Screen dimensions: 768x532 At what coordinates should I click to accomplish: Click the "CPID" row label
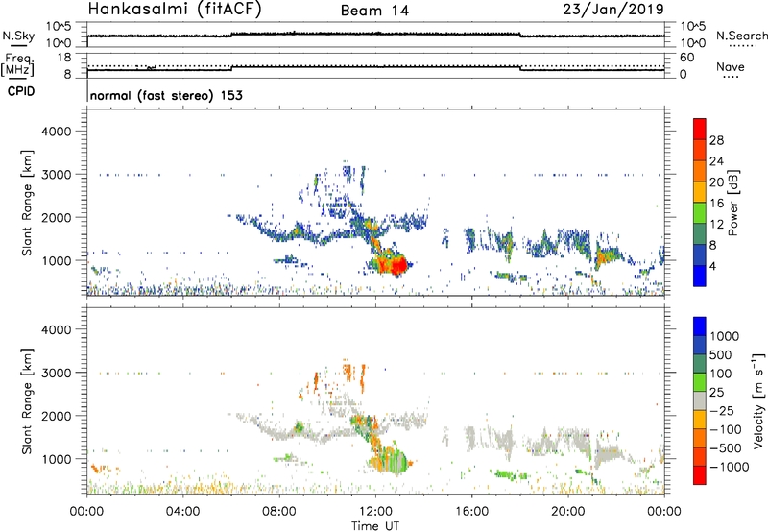click(x=21, y=91)
